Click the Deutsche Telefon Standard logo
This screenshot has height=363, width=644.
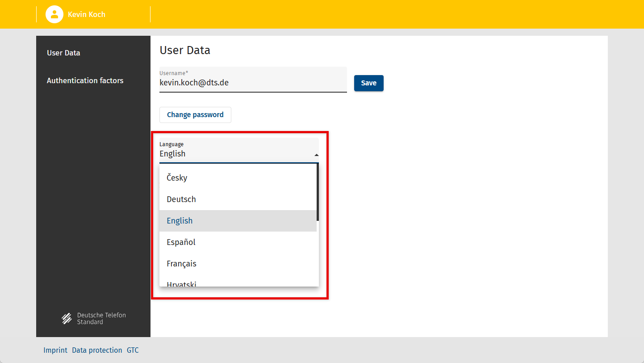click(x=94, y=318)
